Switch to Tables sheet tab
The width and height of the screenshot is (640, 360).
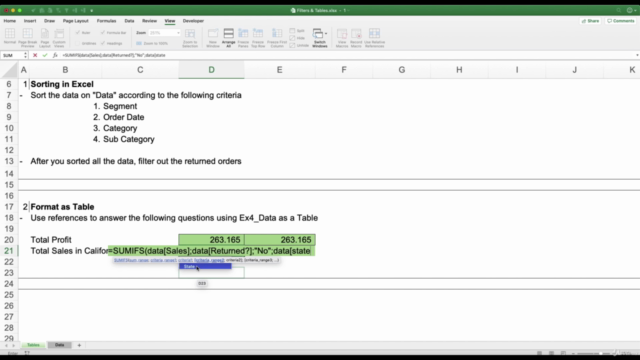coord(33,345)
